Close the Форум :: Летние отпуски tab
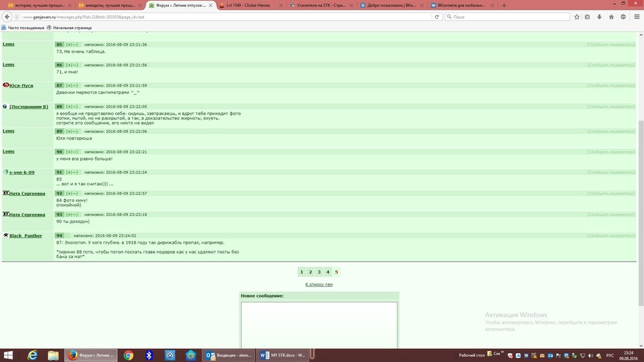 tap(211, 6)
